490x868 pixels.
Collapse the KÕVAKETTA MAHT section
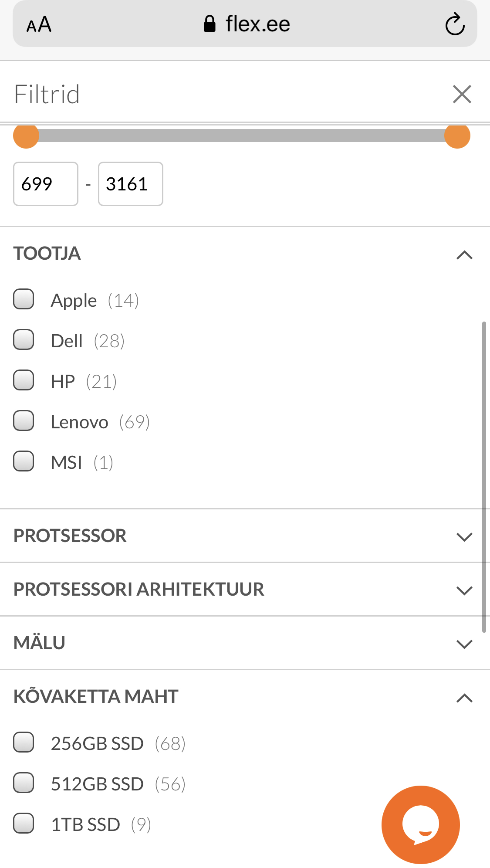click(x=464, y=698)
